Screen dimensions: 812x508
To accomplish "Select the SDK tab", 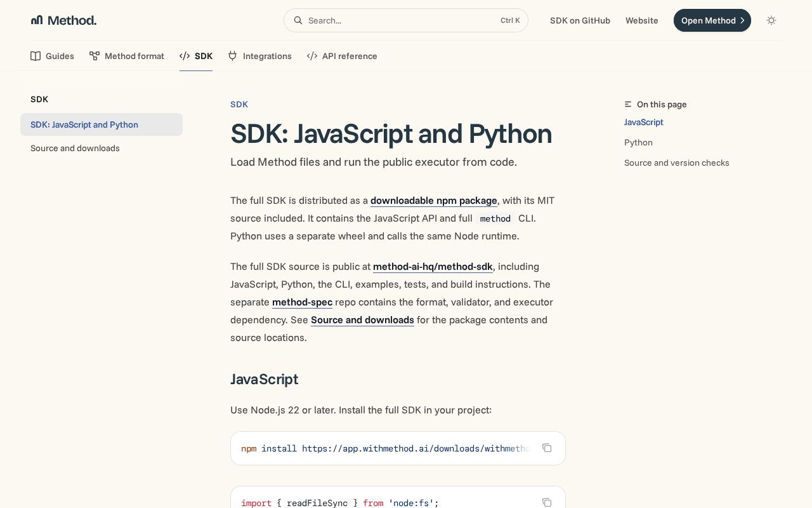I will point(196,56).
